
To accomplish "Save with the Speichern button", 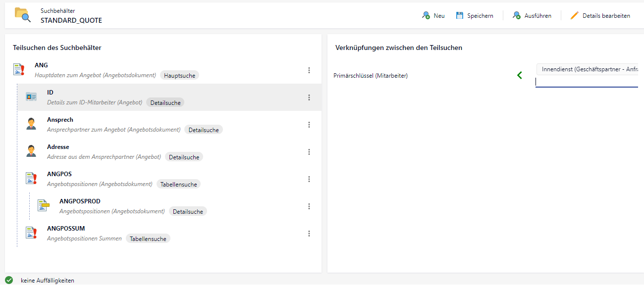I will (475, 16).
